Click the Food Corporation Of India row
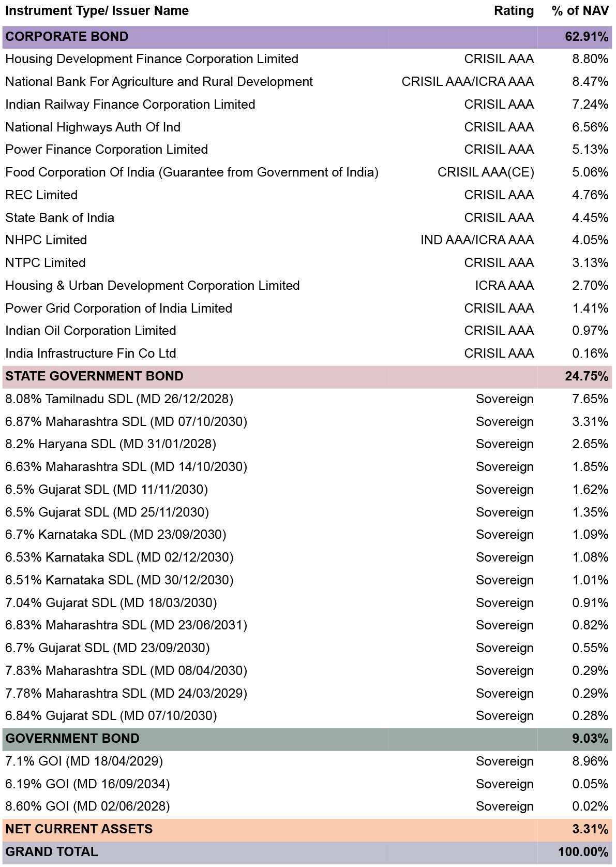The image size is (616, 867). pyautogui.click(x=192, y=172)
